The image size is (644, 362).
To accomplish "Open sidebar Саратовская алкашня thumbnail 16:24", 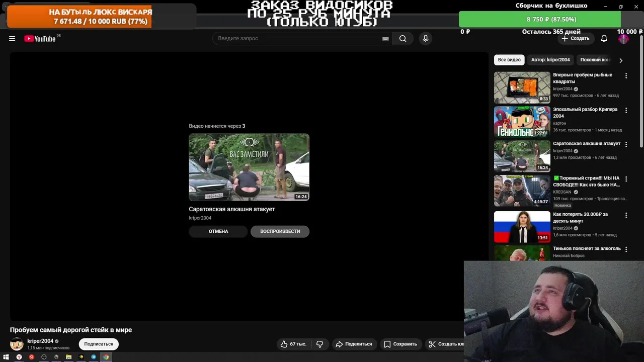I will pos(522,156).
